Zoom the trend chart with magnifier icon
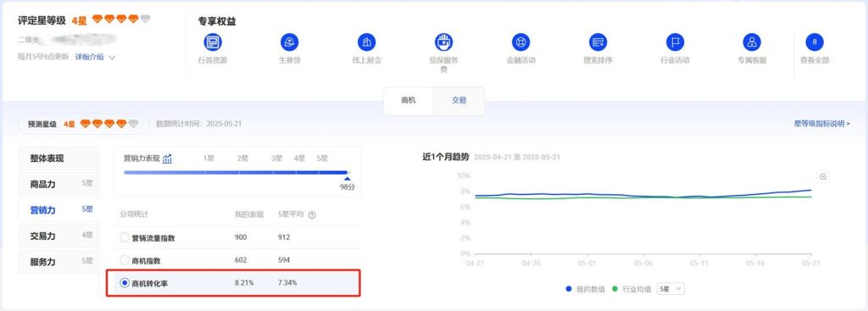This screenshot has width=868, height=311. coord(823,177)
